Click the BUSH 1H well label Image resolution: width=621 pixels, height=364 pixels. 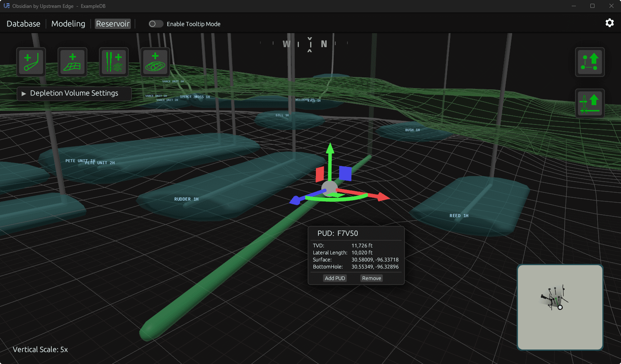412,130
